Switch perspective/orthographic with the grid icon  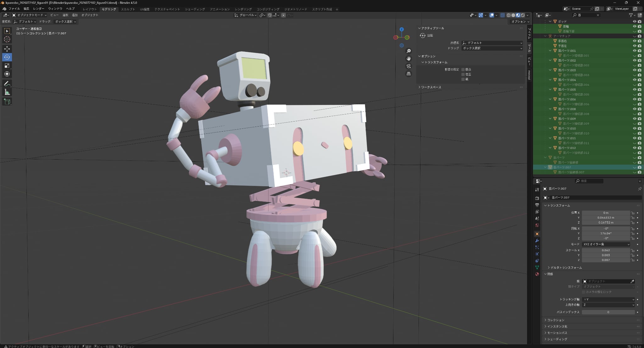[408, 74]
